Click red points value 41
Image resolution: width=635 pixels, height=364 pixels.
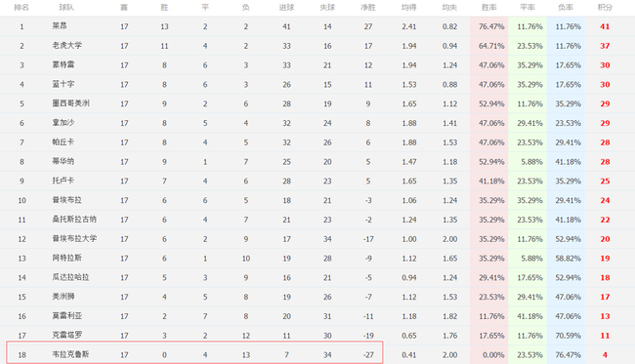coord(605,26)
